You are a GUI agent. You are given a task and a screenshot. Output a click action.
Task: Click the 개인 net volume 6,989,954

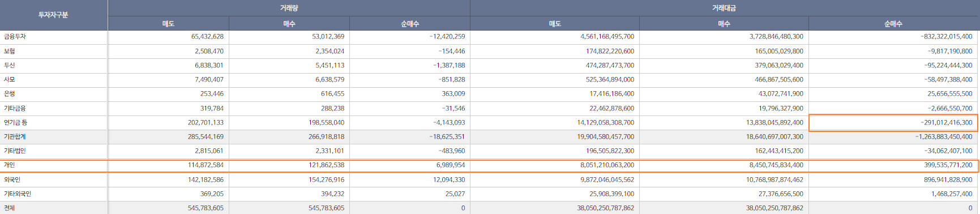tap(451, 165)
